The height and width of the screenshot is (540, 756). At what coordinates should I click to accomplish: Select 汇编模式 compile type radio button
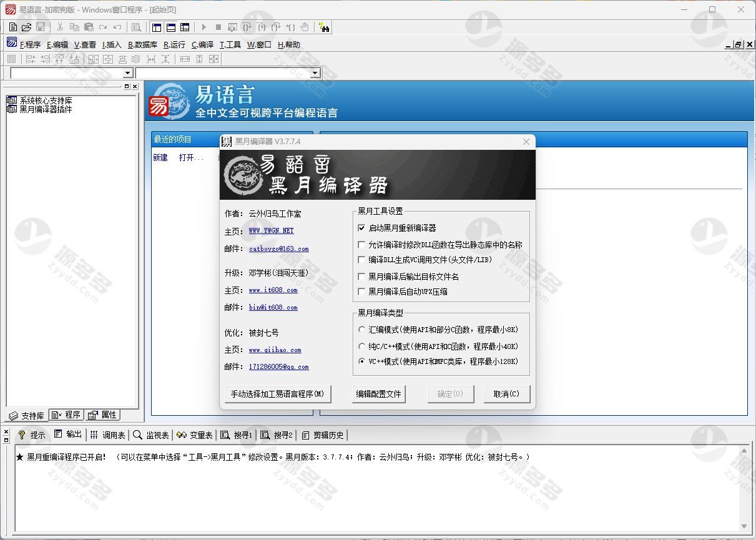point(362,329)
